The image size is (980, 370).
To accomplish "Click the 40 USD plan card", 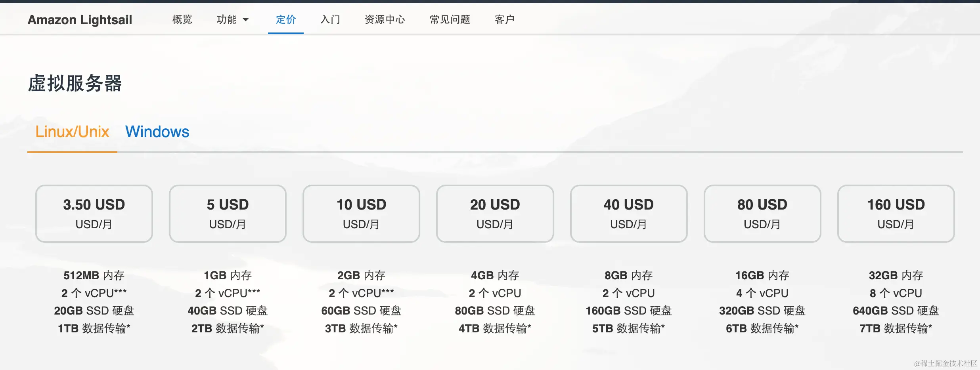I will click(628, 214).
